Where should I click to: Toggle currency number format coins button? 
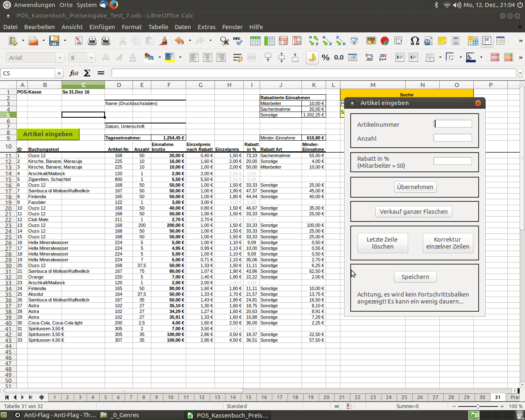(312, 57)
